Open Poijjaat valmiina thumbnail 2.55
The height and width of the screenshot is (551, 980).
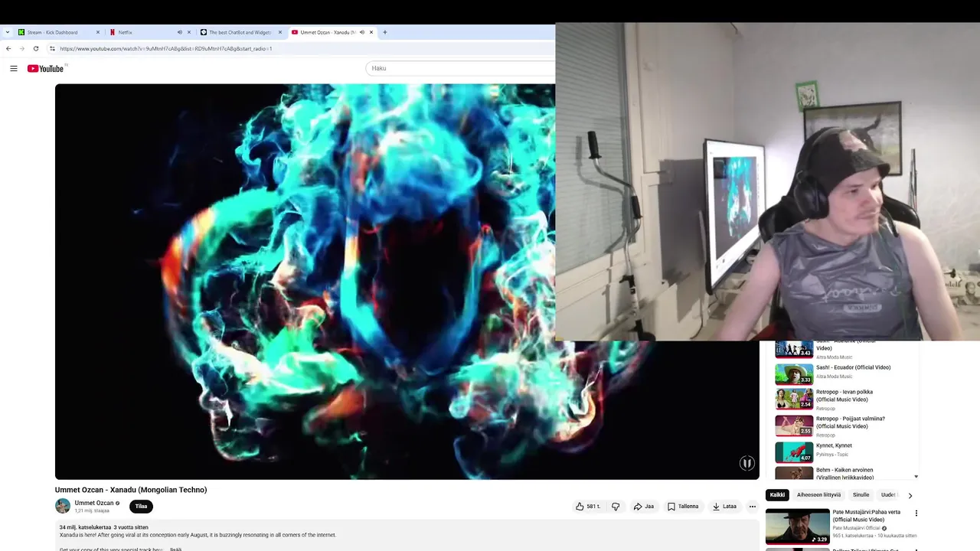coord(794,425)
